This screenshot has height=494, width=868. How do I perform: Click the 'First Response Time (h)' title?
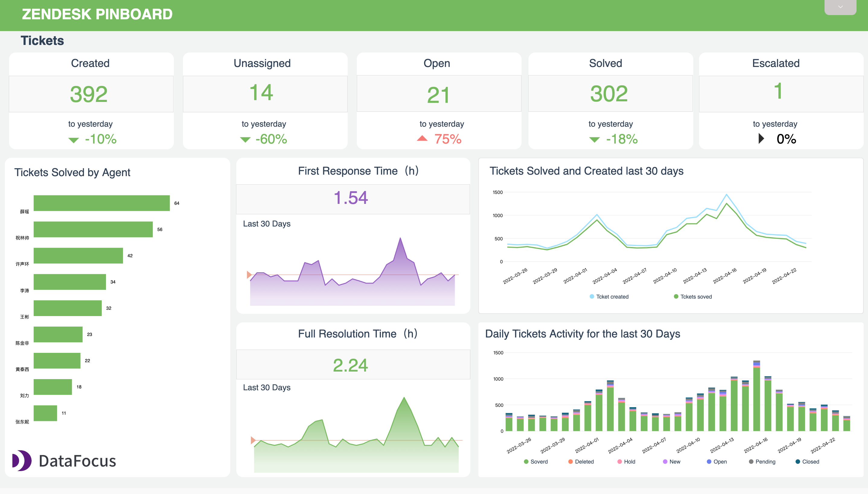click(x=359, y=171)
